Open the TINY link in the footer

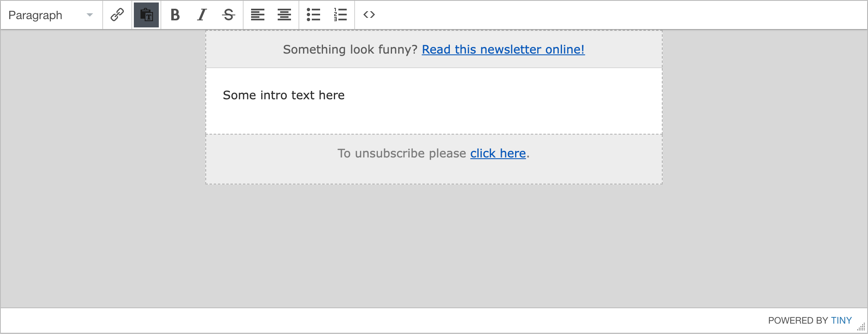coord(841,320)
